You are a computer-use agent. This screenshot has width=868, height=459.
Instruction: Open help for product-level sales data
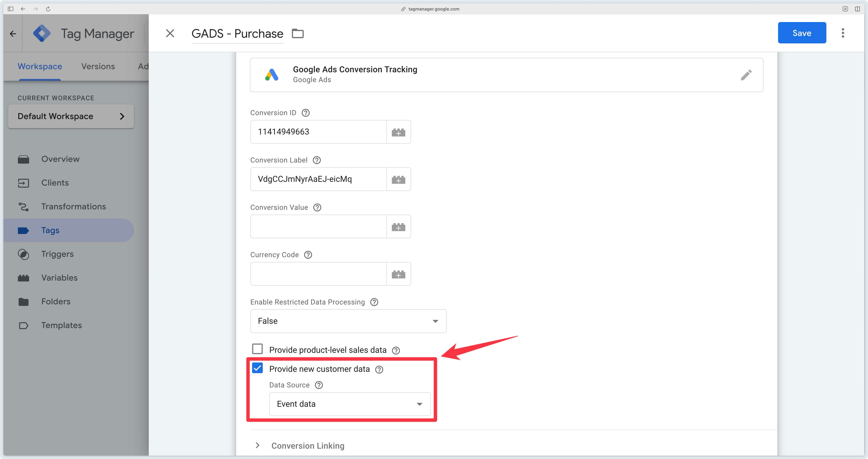click(396, 350)
